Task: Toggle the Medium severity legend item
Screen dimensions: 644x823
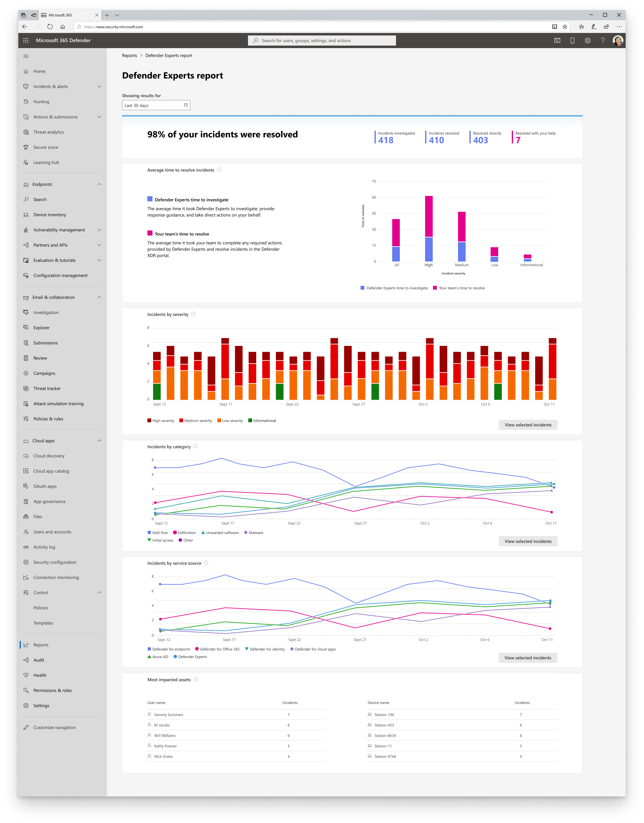Action: click(196, 420)
